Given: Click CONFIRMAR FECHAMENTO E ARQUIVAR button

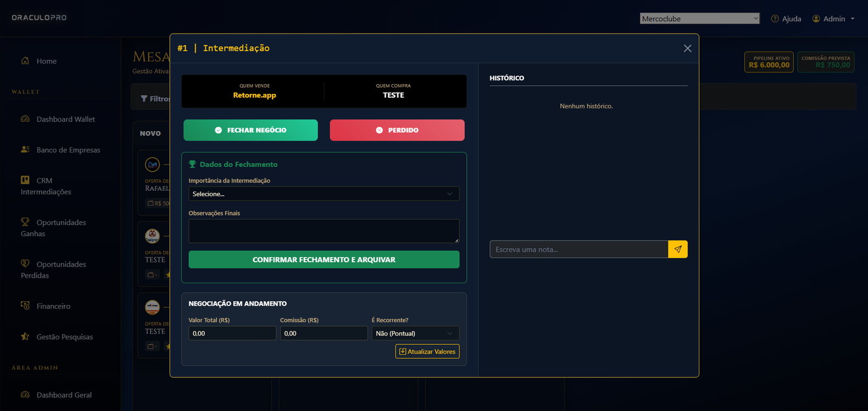Looking at the screenshot, I should pyautogui.click(x=324, y=260).
